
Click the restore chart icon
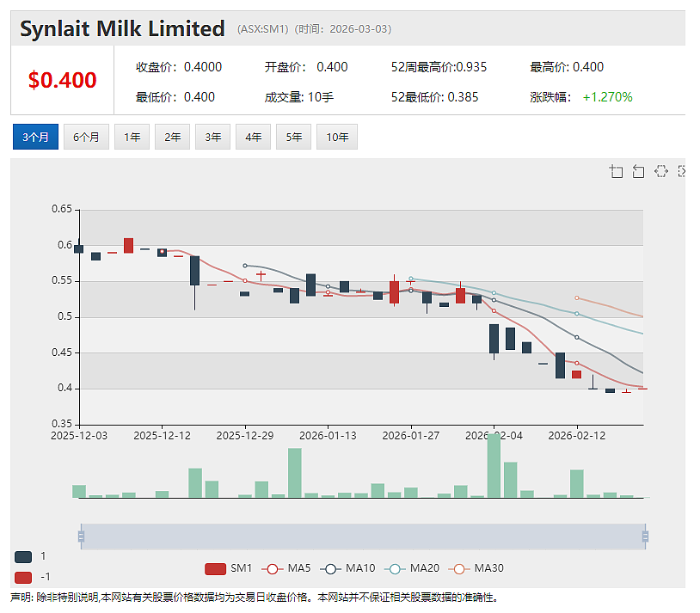tap(661, 171)
